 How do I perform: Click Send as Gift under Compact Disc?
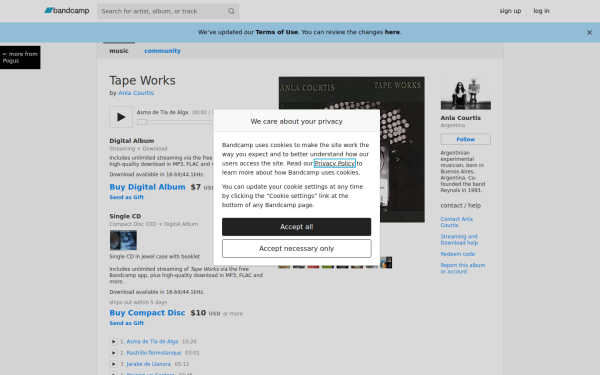127,323
